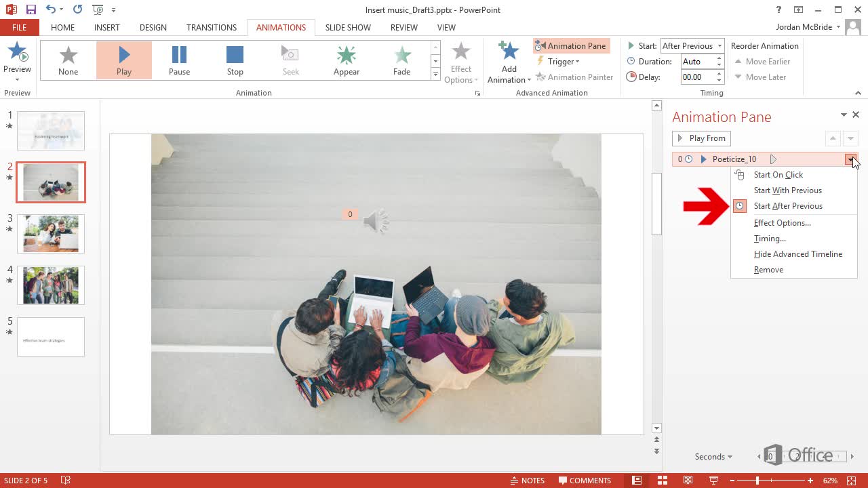Click Animation Painter
The width and height of the screenshot is (868, 488).
(x=574, y=77)
